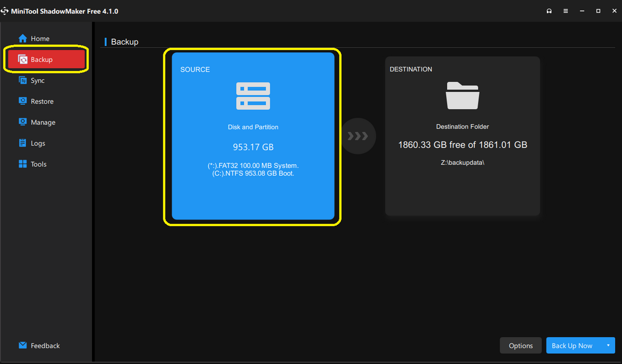Switch to the Manage section label
This screenshot has width=622, height=364.
43,123
